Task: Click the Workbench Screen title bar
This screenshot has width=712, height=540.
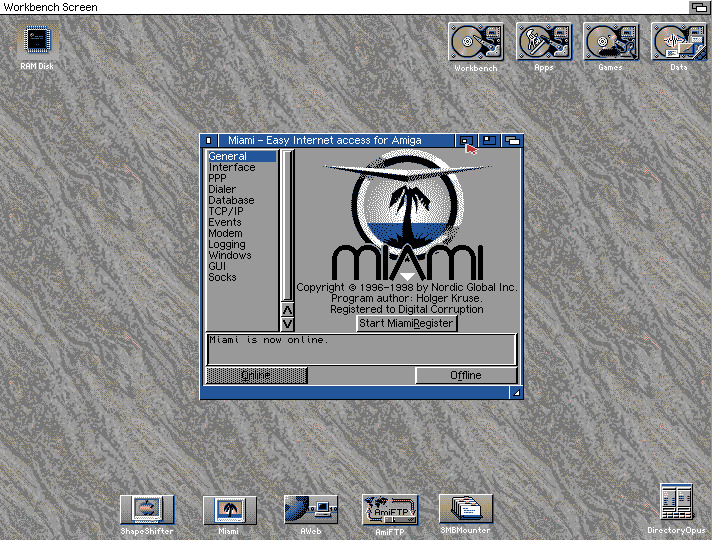Action: (344, 7)
